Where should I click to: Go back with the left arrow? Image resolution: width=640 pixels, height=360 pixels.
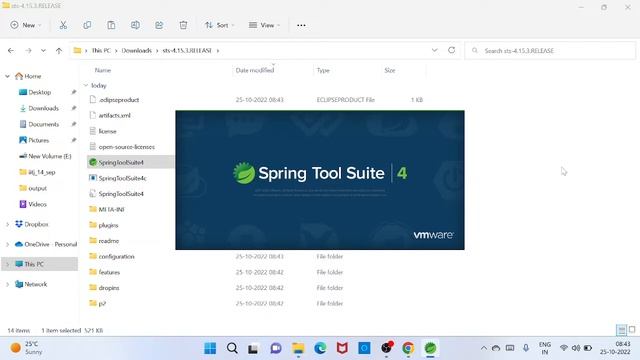(x=11, y=51)
